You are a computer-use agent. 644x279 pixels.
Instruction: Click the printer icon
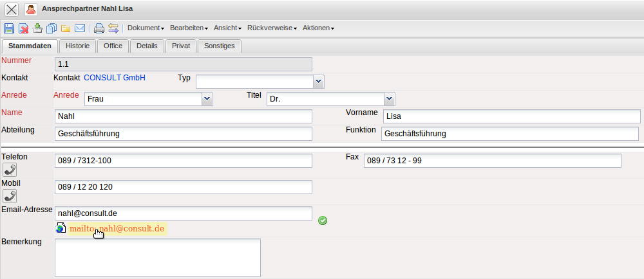(99, 28)
